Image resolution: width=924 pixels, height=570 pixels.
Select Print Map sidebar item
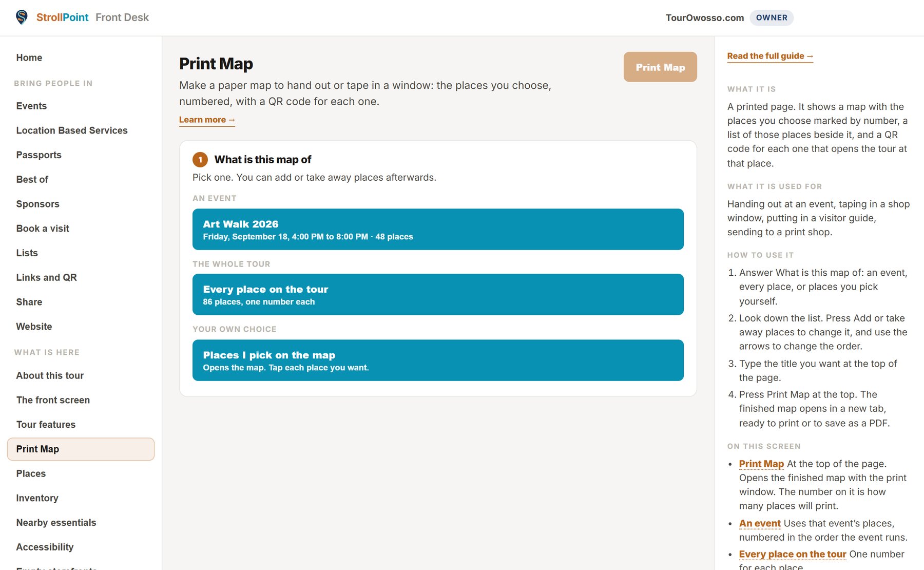[x=81, y=449]
